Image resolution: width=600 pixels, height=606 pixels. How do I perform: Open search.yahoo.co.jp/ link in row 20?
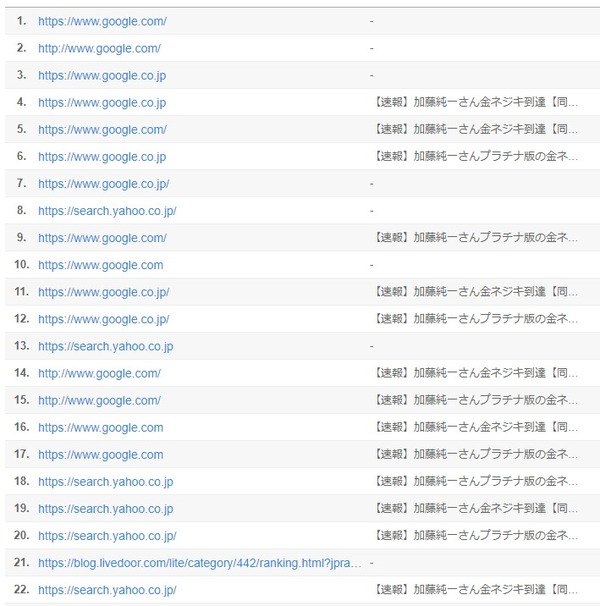pos(107,536)
